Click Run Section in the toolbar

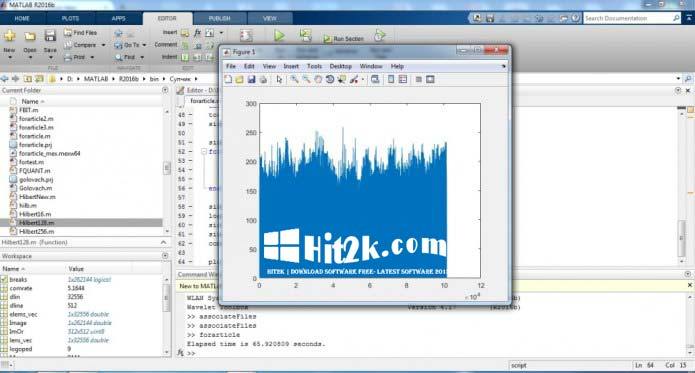point(344,39)
